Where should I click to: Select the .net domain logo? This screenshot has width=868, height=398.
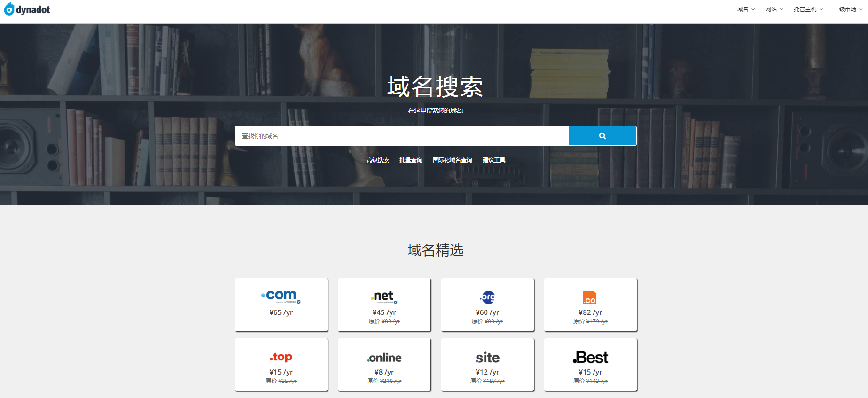(x=384, y=297)
